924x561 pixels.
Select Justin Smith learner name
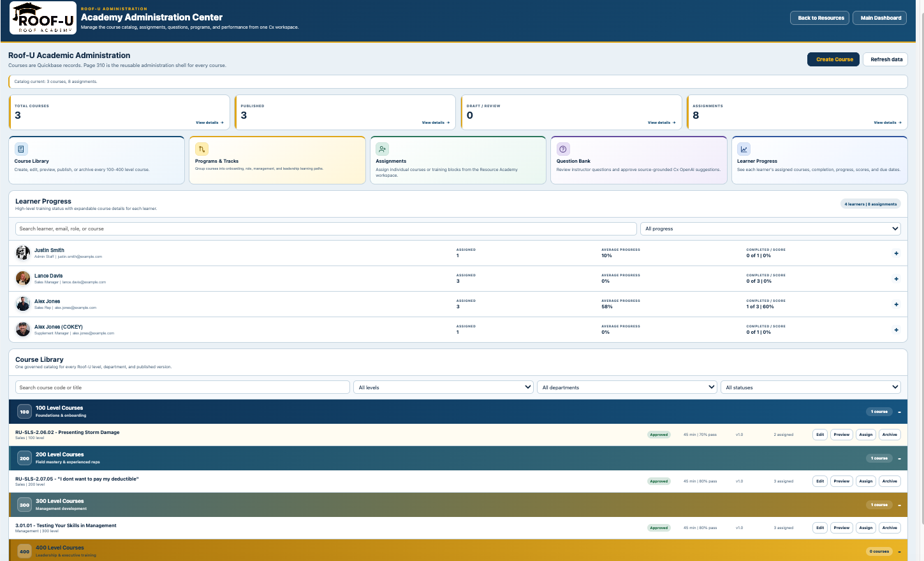coord(49,250)
